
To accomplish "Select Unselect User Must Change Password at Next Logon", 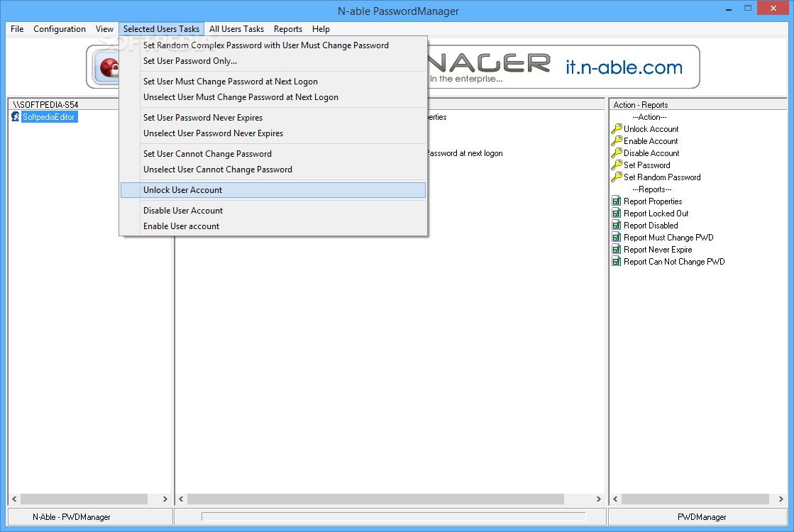I will 273,97.
